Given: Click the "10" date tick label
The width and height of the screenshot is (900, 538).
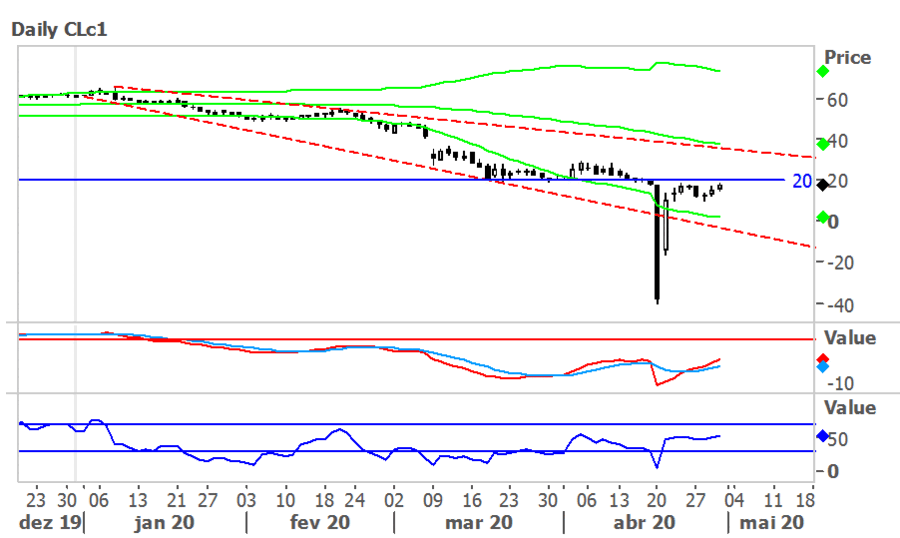Looking at the screenshot, I should pos(285,500).
